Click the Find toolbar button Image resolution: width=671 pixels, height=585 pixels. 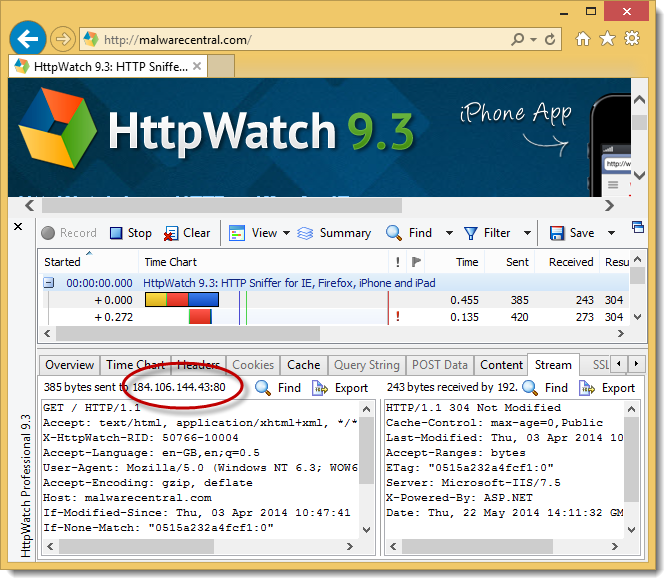[409, 233]
